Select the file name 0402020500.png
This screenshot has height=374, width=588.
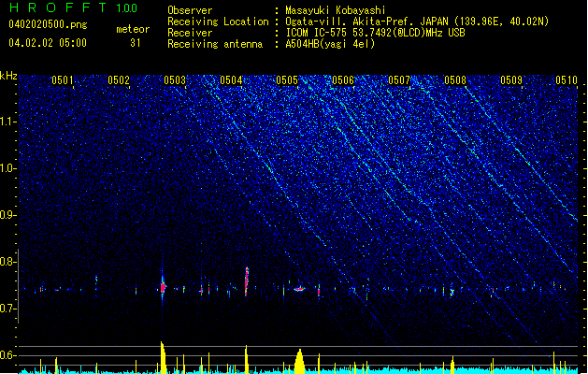coord(48,24)
